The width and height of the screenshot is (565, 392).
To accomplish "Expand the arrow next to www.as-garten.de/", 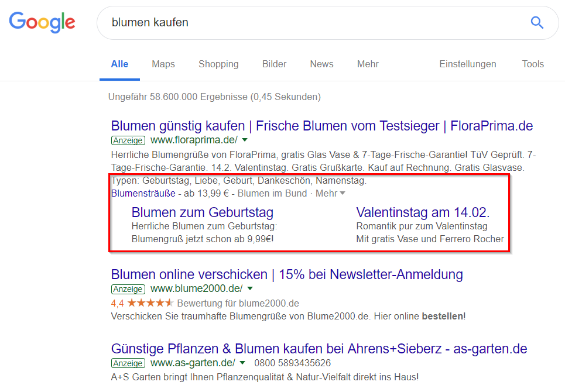I will pyautogui.click(x=242, y=363).
